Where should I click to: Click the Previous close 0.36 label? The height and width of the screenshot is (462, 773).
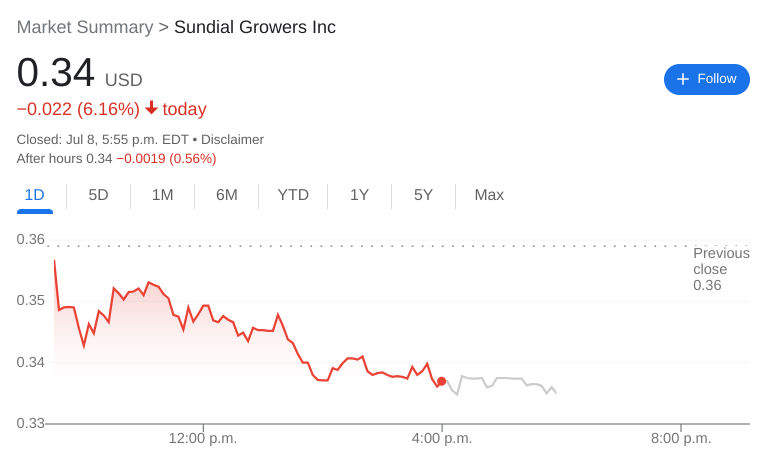(720, 270)
